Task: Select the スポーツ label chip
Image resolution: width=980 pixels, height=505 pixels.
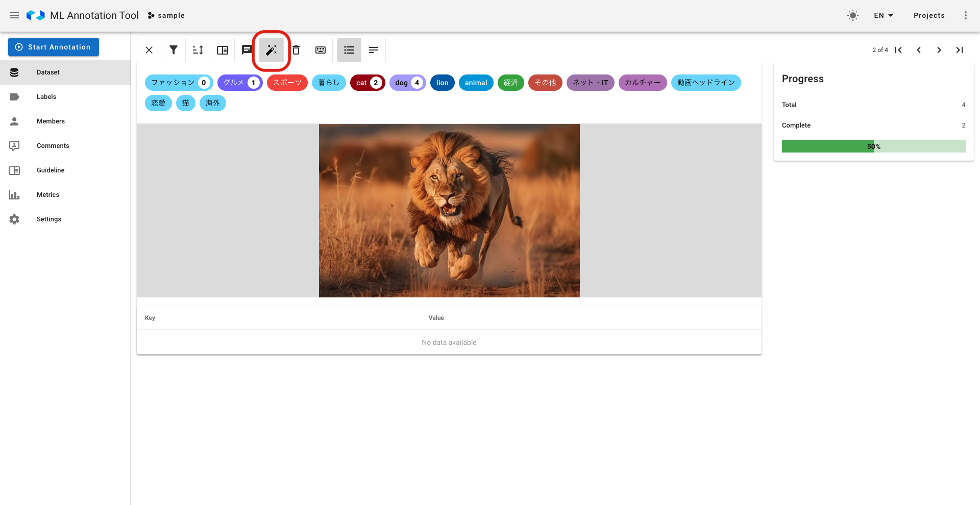Action: tap(287, 83)
